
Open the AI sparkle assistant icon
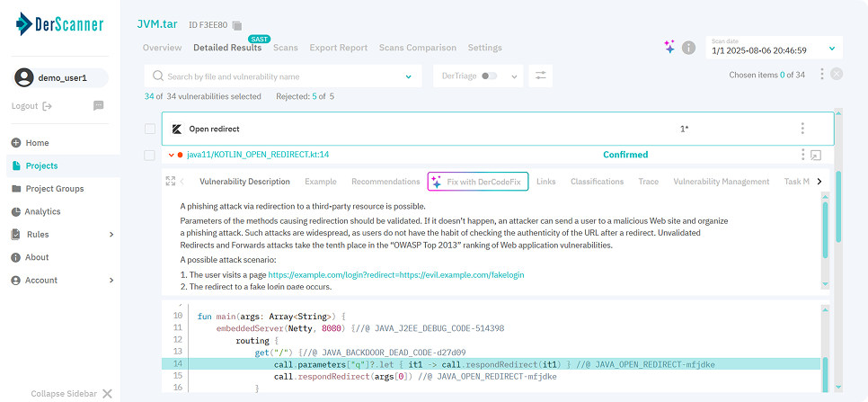tap(669, 47)
